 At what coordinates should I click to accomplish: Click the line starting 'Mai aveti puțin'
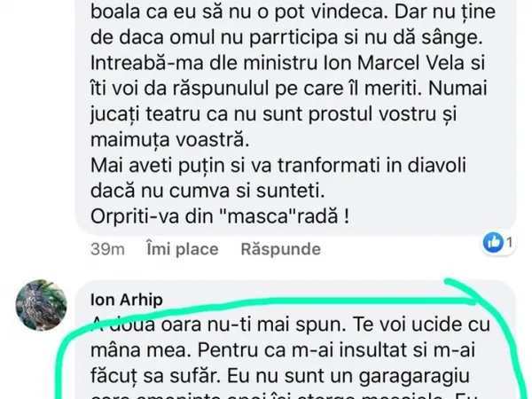[278, 166]
